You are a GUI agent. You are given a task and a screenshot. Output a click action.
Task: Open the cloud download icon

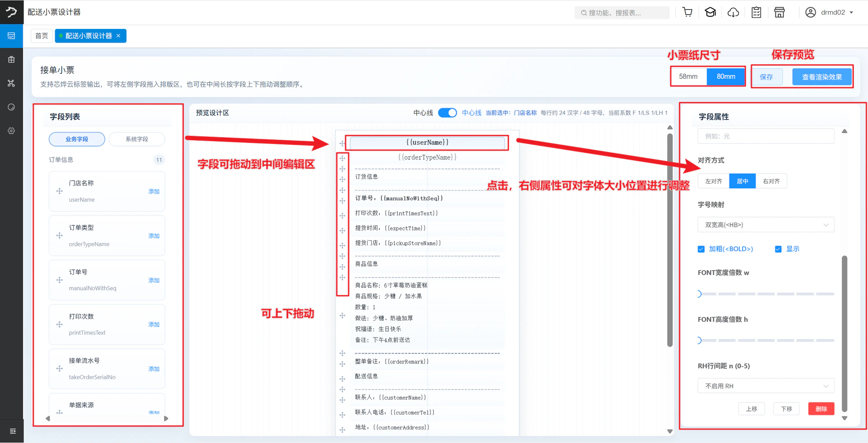[x=733, y=12]
